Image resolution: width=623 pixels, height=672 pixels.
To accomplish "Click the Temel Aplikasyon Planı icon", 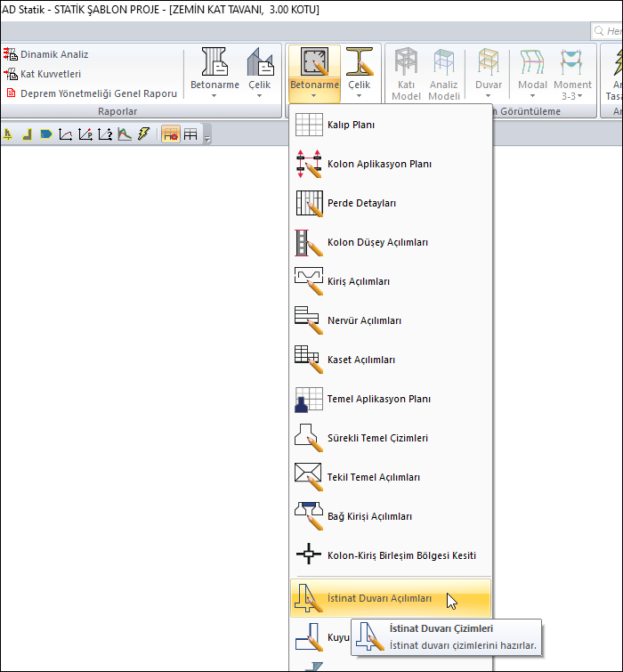I will (x=309, y=399).
